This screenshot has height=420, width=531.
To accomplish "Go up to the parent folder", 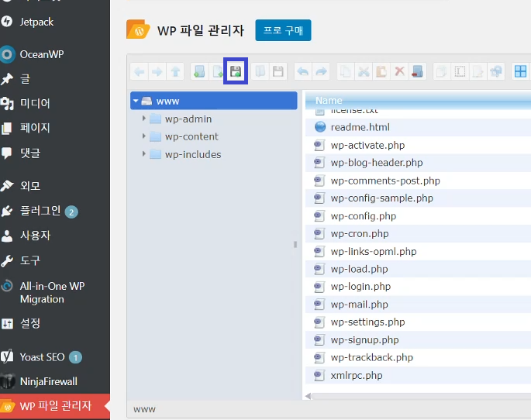I will [x=175, y=71].
